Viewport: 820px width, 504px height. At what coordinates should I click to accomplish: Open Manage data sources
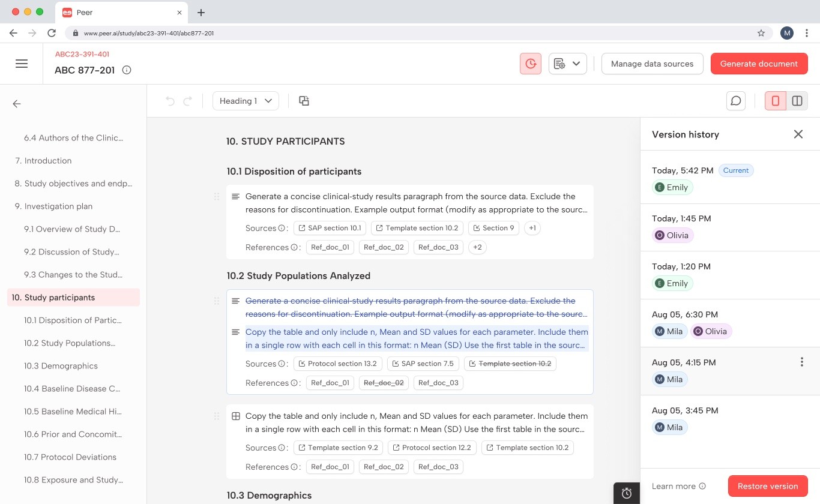(x=652, y=63)
